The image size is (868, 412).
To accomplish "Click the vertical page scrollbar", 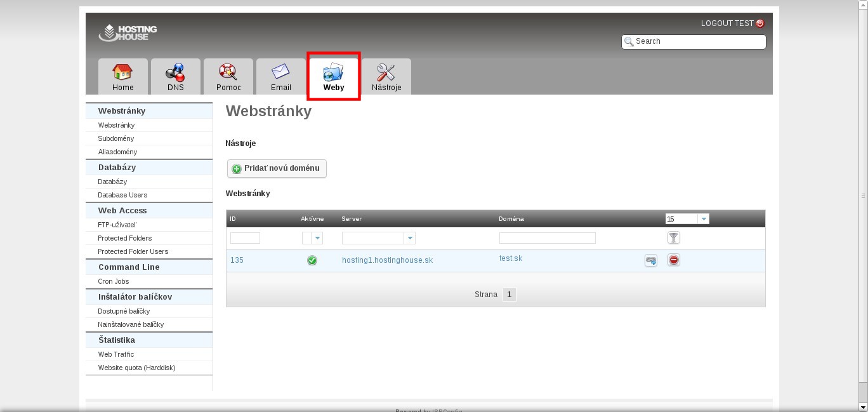I will pyautogui.click(x=863, y=196).
